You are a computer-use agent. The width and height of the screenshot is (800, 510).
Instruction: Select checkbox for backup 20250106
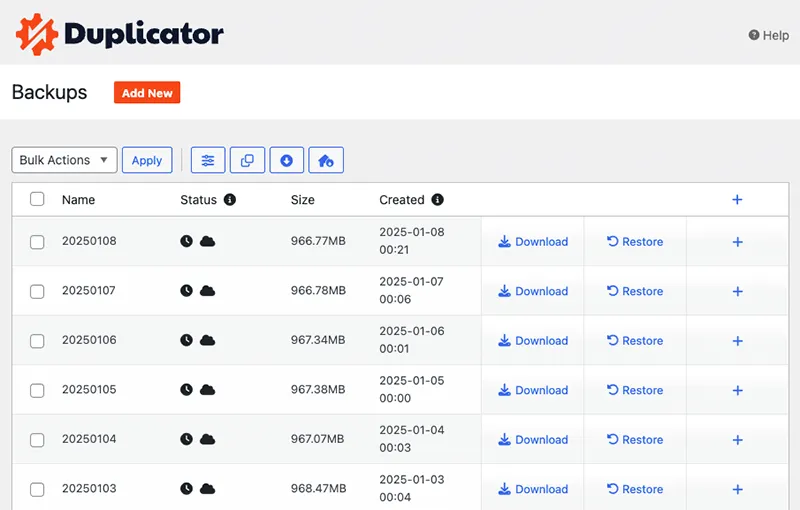(x=37, y=341)
